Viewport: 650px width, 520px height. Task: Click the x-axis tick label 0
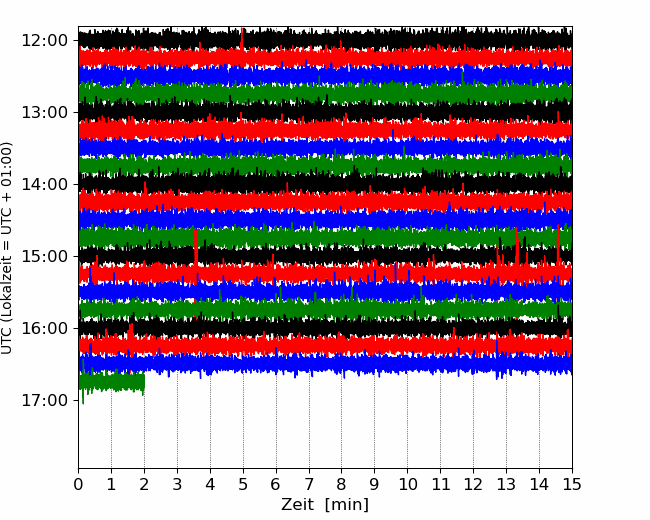pyautogui.click(x=78, y=484)
